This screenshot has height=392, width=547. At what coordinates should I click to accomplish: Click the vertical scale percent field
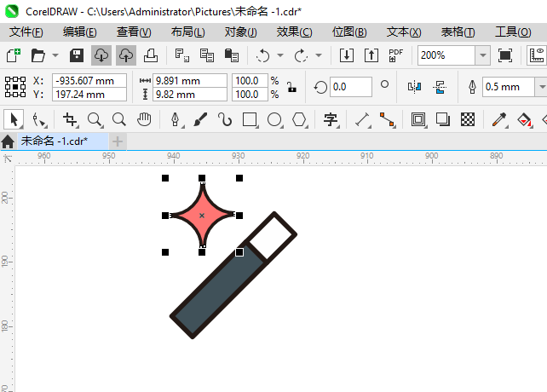(250, 95)
